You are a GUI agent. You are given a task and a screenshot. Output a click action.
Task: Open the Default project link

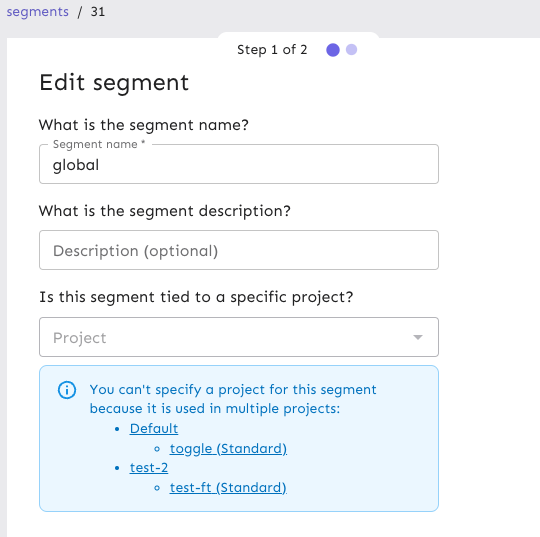point(154,428)
